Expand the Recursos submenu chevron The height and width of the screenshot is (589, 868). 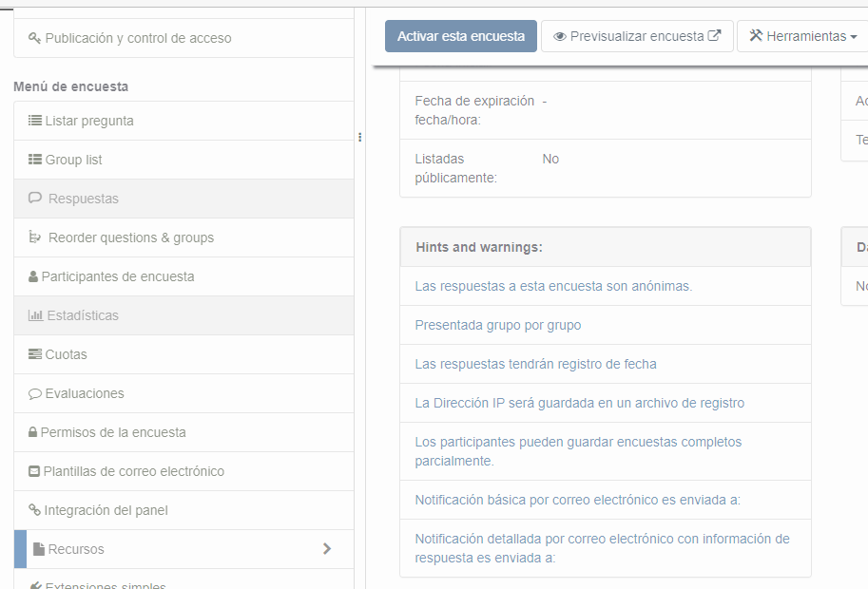click(x=327, y=549)
